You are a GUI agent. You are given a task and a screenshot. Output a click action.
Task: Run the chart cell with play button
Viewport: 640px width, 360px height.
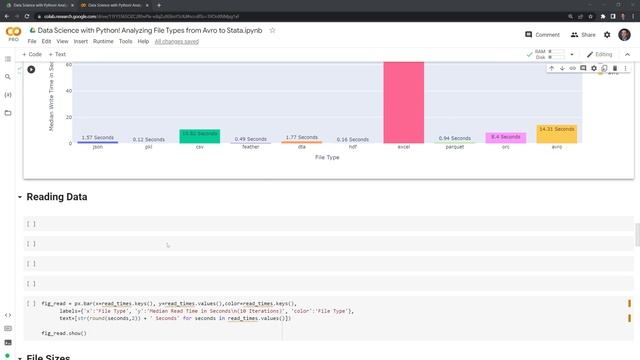[x=31, y=69]
